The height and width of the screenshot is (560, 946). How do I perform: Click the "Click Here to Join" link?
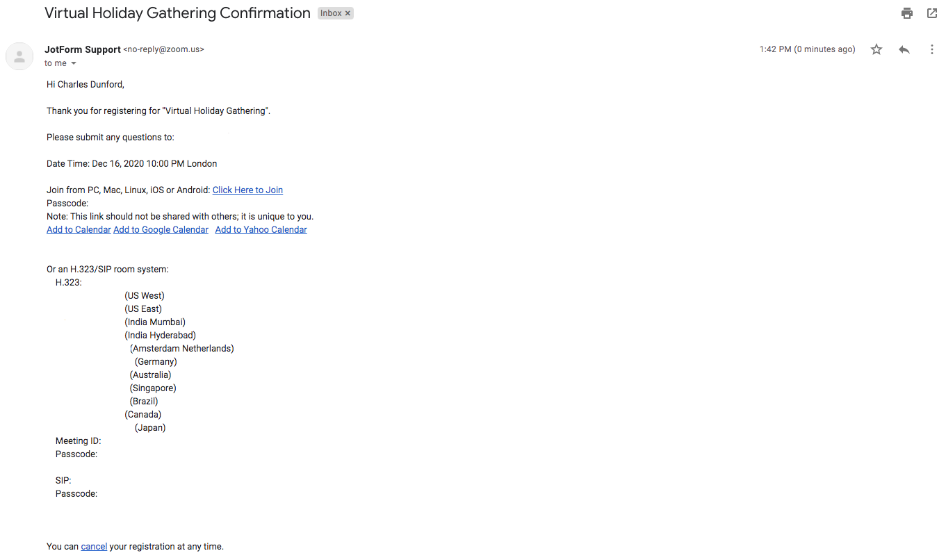point(247,190)
